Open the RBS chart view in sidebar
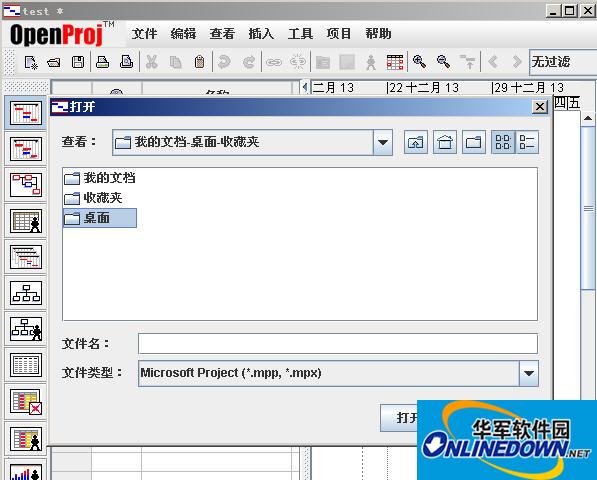The width and height of the screenshot is (597, 480). click(26, 329)
